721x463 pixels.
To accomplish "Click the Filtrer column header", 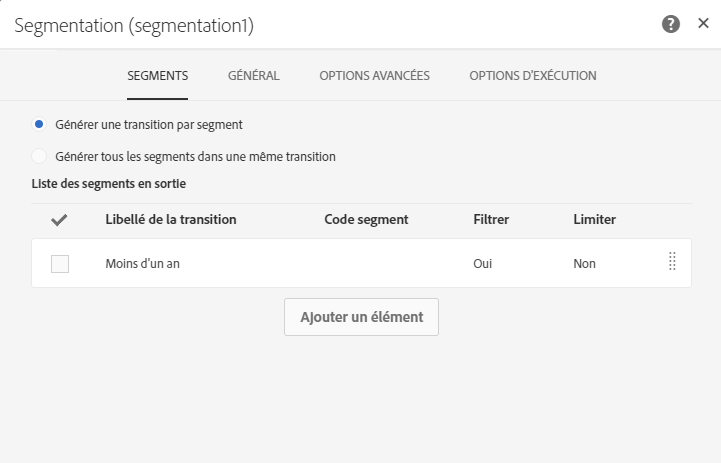I will click(492, 220).
